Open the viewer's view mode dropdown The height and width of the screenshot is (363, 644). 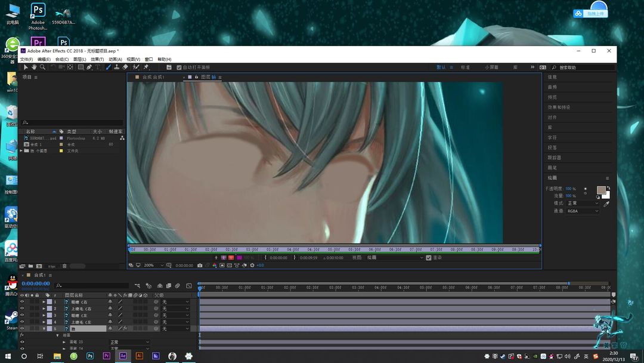[395, 258]
